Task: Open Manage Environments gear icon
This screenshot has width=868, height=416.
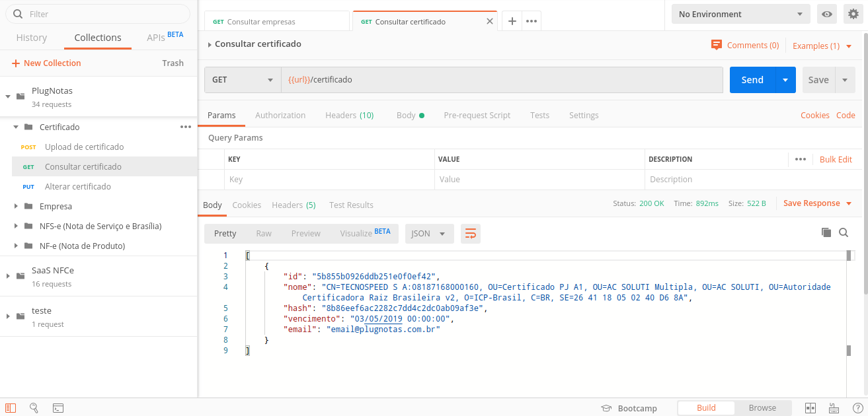Action: 852,14
